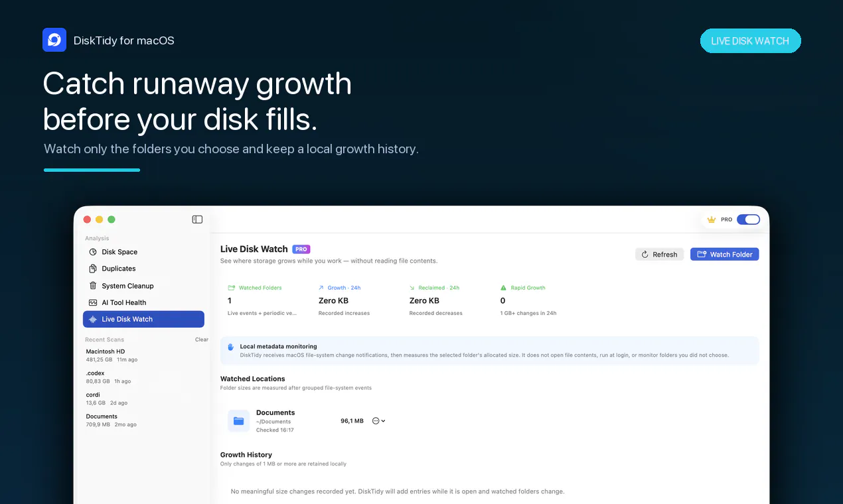Click the System Cleanup trash icon
Viewport: 843px width, 504px height.
[x=93, y=286]
